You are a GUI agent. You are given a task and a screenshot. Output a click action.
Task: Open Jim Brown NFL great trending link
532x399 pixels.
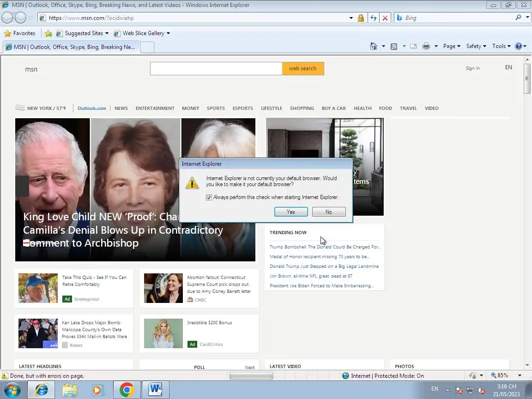311,276
